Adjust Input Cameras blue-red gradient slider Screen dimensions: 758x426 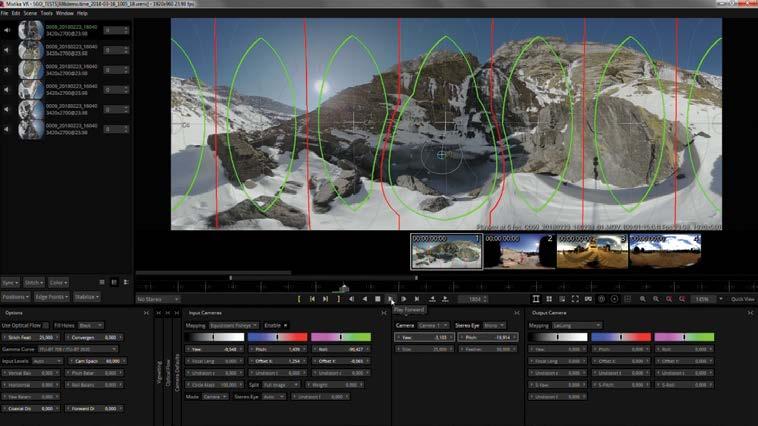pos(277,337)
